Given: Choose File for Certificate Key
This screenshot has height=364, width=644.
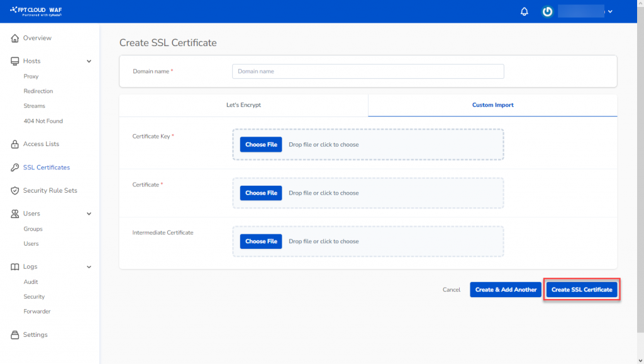Looking at the screenshot, I should (260, 144).
